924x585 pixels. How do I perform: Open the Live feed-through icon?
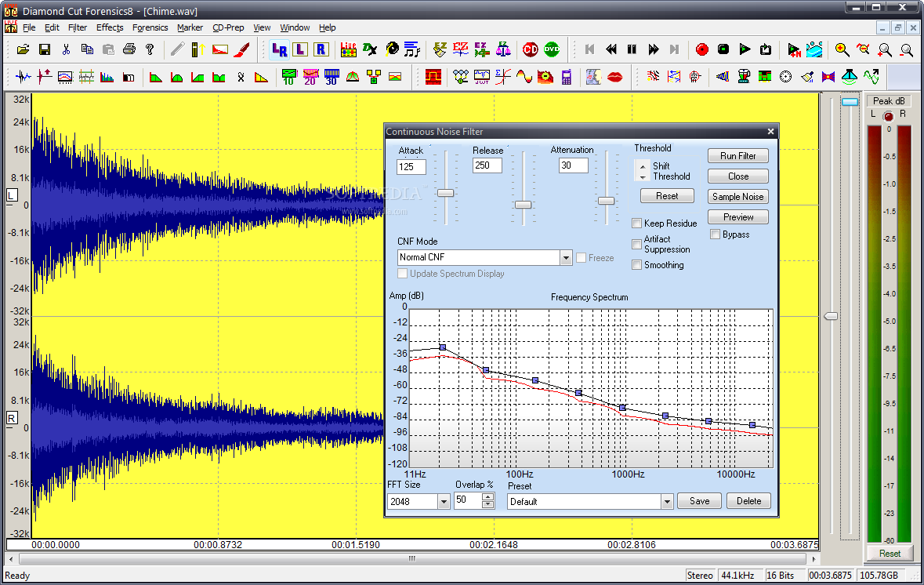pos(348,49)
